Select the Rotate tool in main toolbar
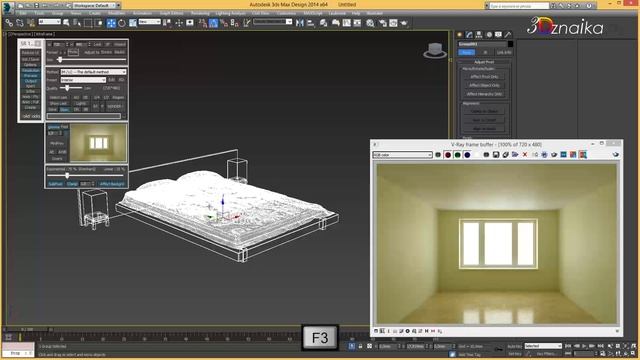 (x=122, y=23)
